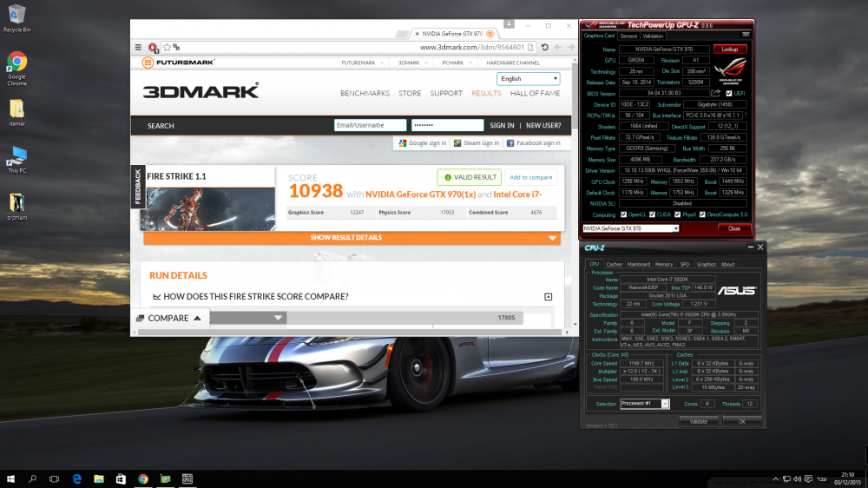The image size is (868, 488).
Task: Click the GPU-Z screenshot camera icon
Action: tap(746, 36)
